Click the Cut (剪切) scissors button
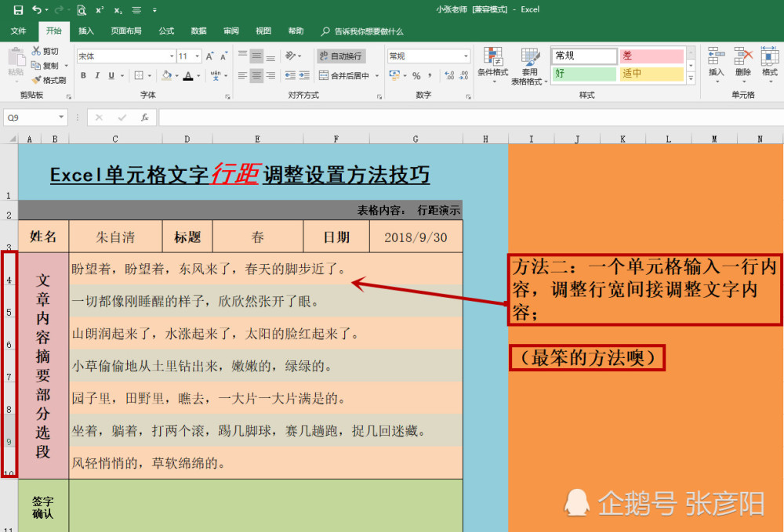784x532 pixels. tap(45, 51)
